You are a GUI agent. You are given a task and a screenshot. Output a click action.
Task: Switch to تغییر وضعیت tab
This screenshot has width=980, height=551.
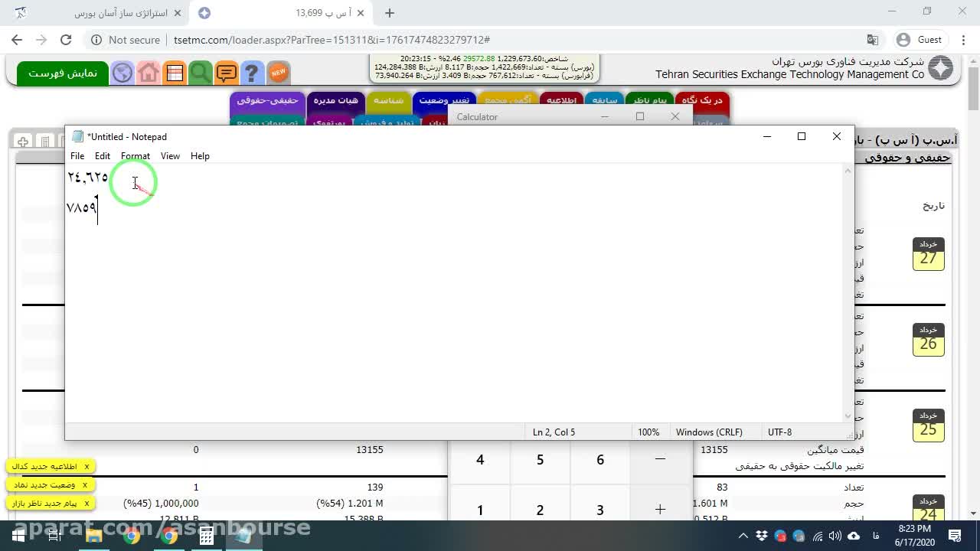(444, 100)
